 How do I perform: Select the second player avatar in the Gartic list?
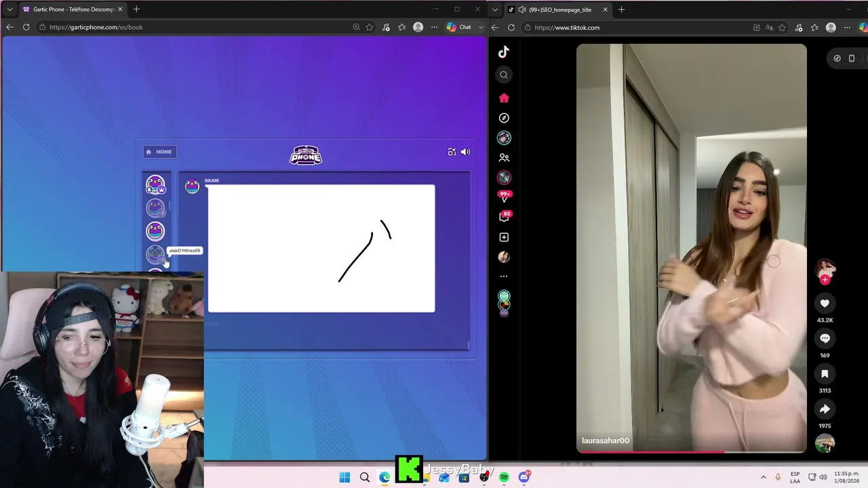point(155,208)
